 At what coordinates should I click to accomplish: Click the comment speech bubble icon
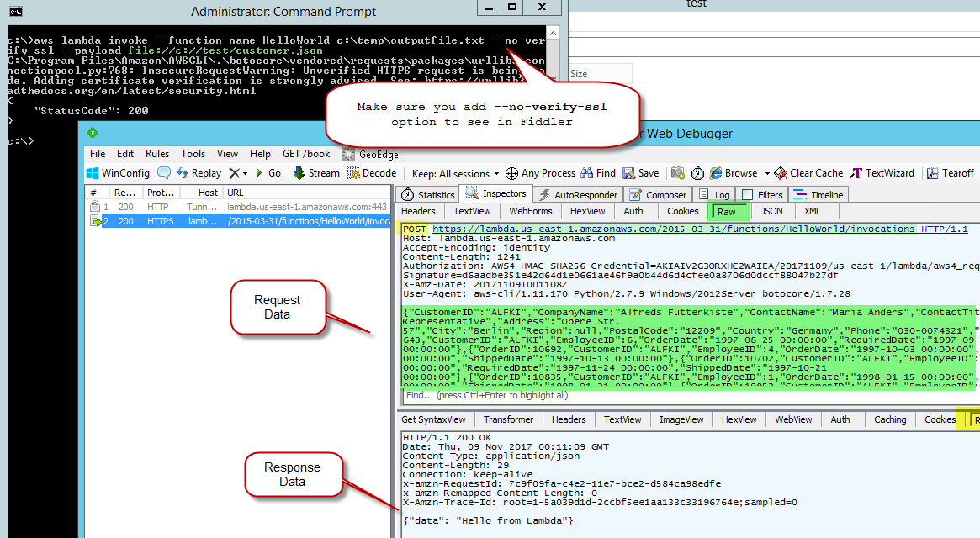tap(164, 173)
